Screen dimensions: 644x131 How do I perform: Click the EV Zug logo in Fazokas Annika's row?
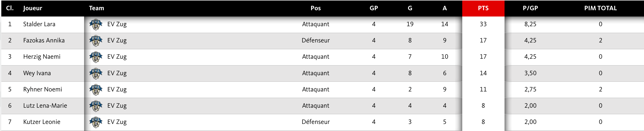(96, 41)
